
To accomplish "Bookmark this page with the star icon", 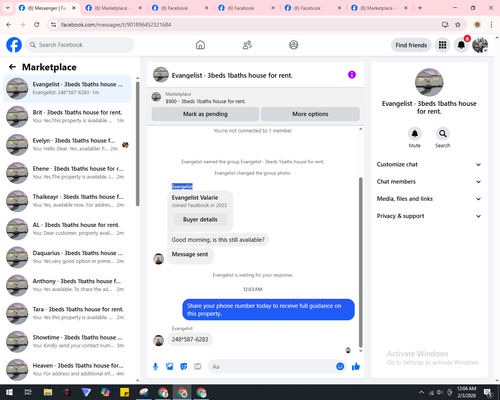I will pos(458,25).
